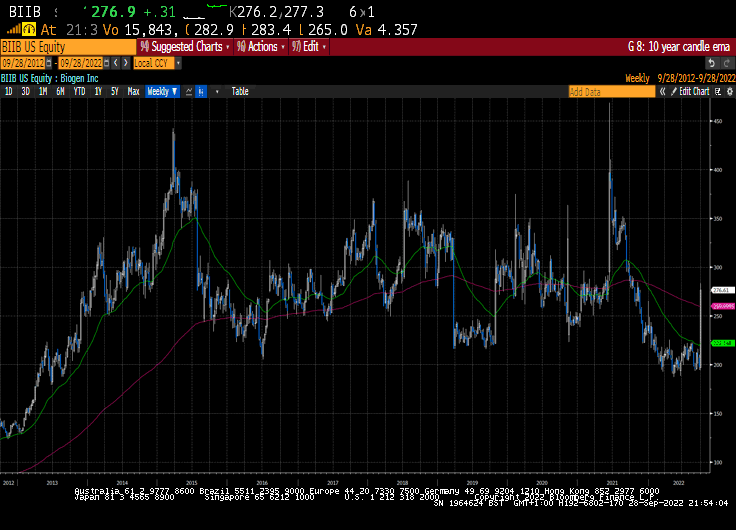This screenshot has height=530, width=736.
Task: Click the 2021 label on time axis
Action: tap(612, 483)
